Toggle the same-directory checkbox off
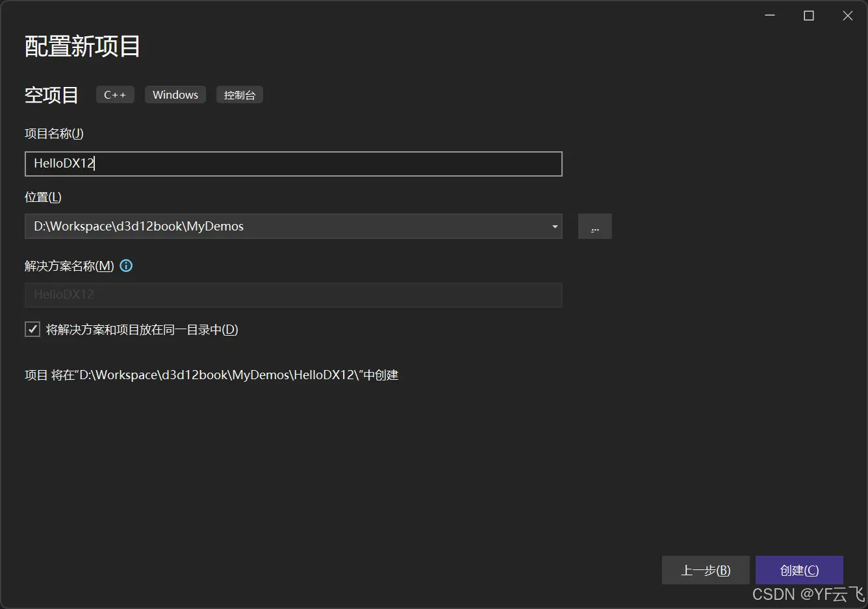 coord(32,329)
